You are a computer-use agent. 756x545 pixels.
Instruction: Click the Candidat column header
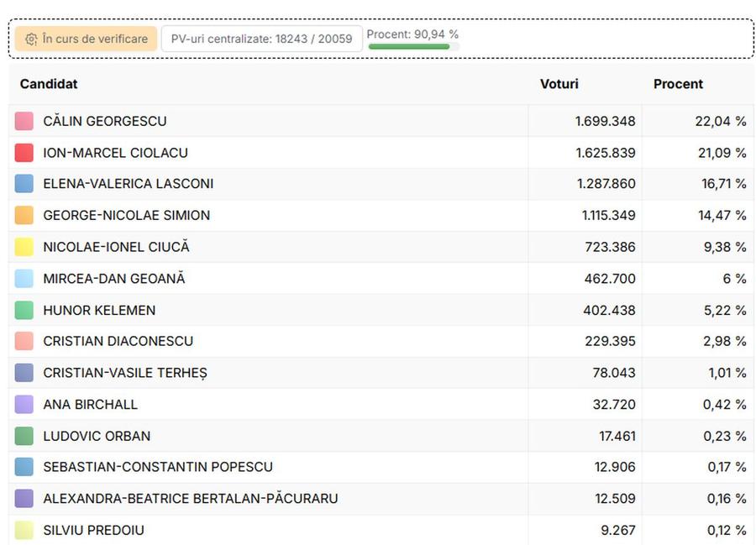coord(49,84)
